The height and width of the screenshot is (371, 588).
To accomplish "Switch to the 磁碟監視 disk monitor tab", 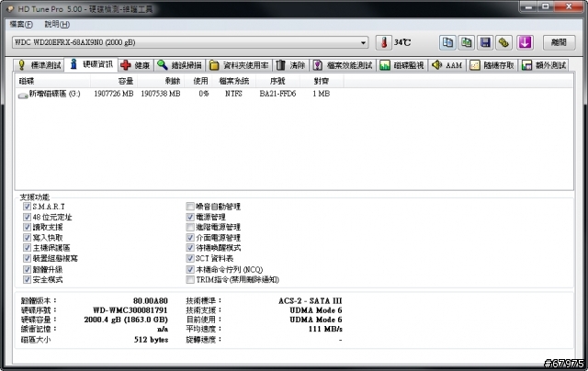I will tap(402, 65).
